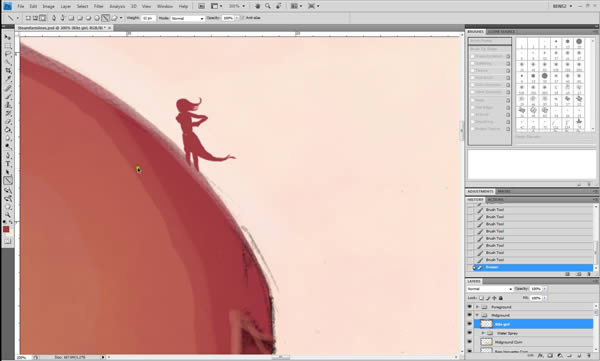The image size is (600, 361).
Task: Choose the Ellipse shape in options bar
Action: click(88, 18)
